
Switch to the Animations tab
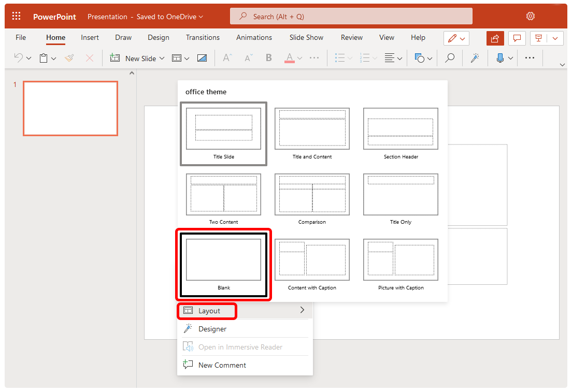coord(254,37)
